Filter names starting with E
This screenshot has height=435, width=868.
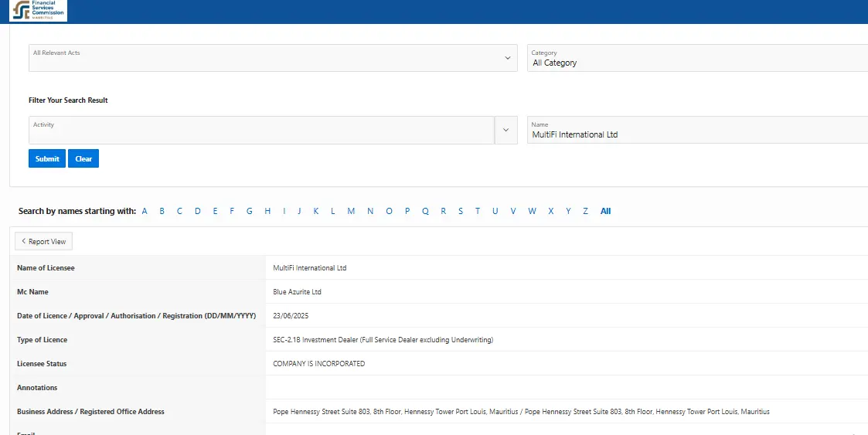[x=216, y=211]
